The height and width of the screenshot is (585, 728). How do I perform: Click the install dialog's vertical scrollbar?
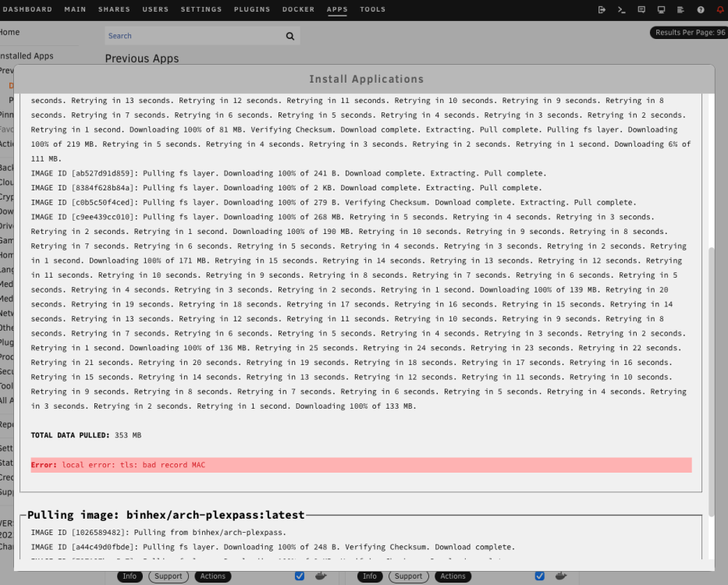click(x=712, y=381)
